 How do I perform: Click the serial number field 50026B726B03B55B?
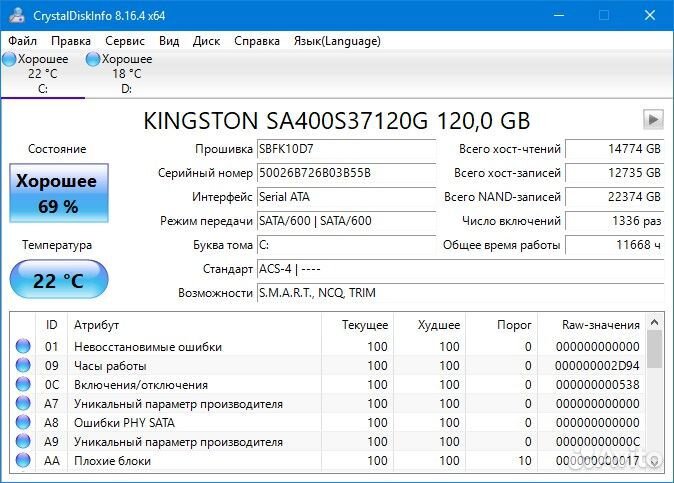click(346, 173)
